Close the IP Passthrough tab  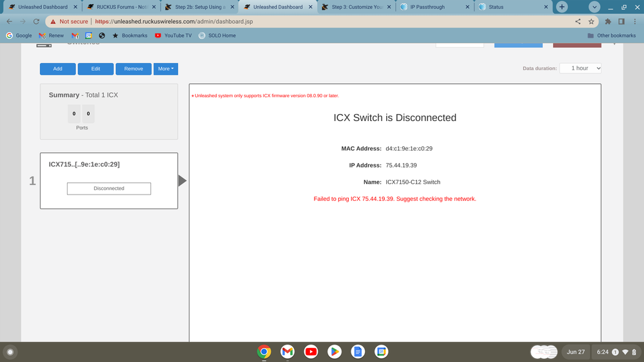[x=467, y=7]
